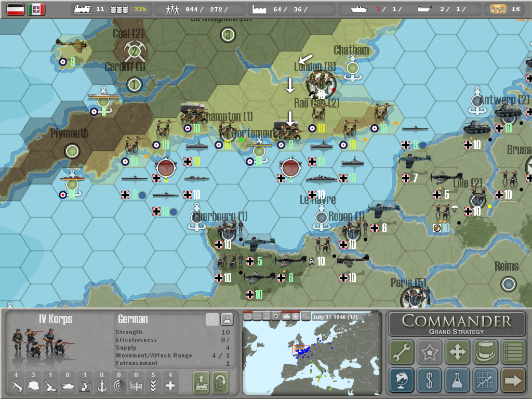Screen dimensions: 532x399
Task: Switch to the commander figure info tab
Action: tap(211, 319)
